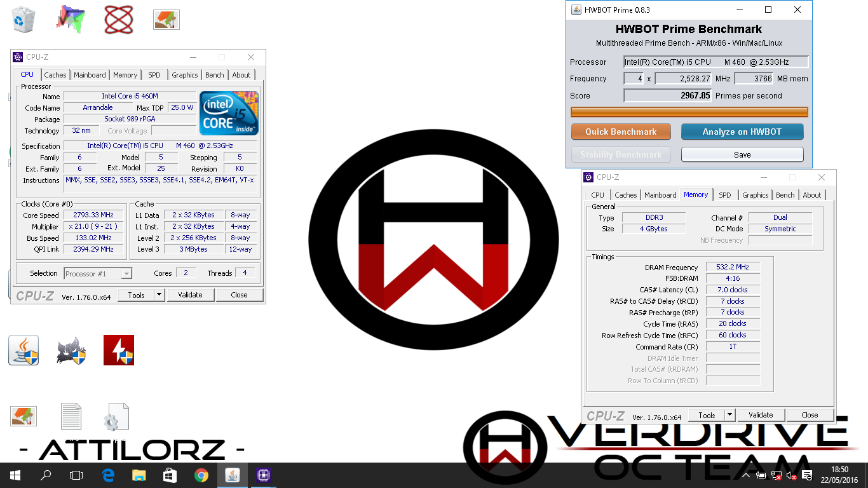Image resolution: width=868 pixels, height=488 pixels.
Task: Open Processor #1 selection dropdown in CPU-Z
Action: 98,273
